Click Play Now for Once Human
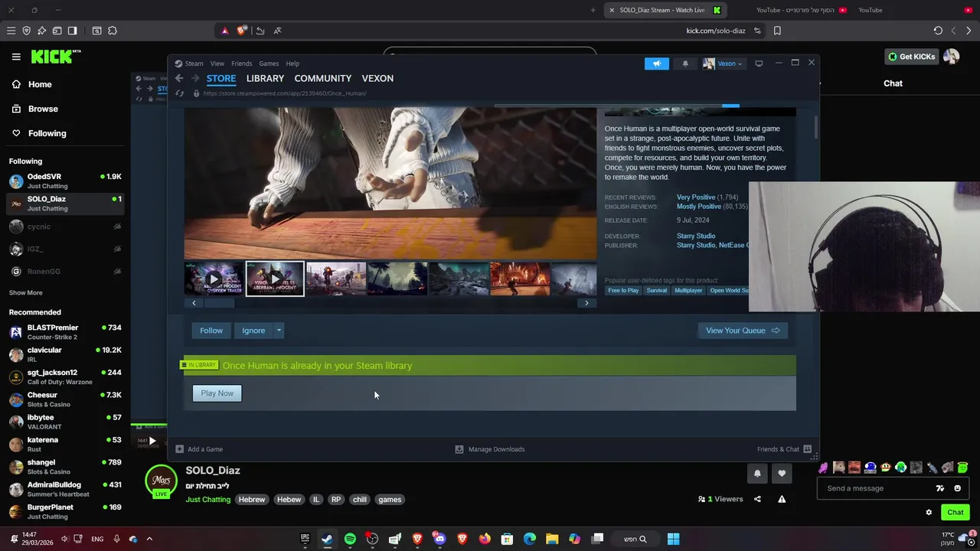 tap(217, 393)
